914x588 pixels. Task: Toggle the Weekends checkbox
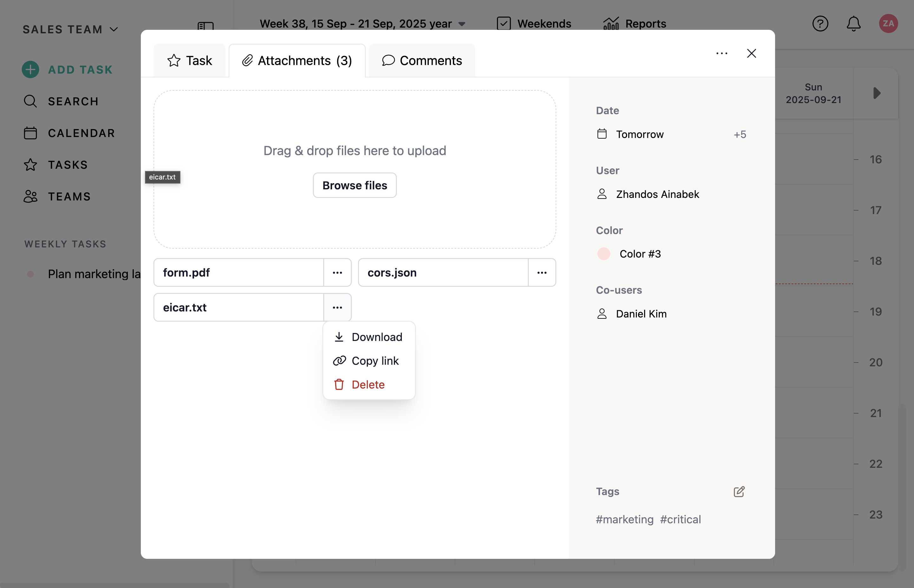(504, 24)
